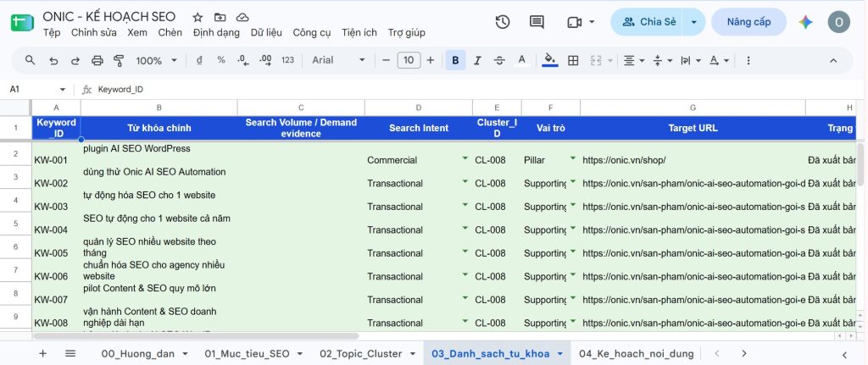This screenshot has width=868, height=365.
Task: Activate the paint format tool
Action: pyautogui.click(x=119, y=61)
